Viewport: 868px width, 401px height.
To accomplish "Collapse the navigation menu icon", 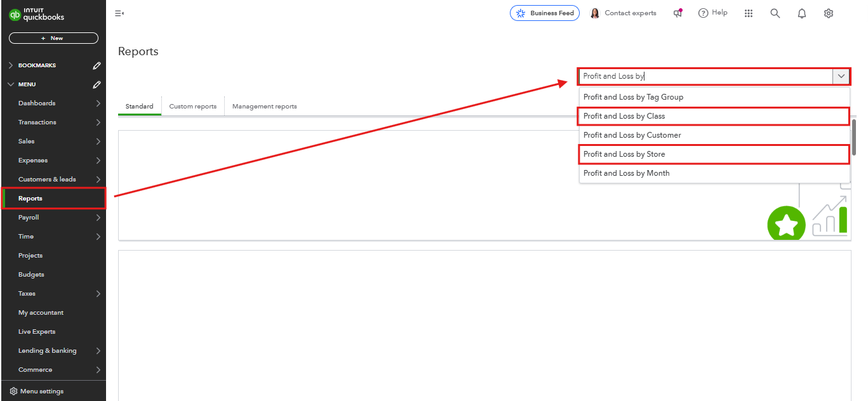I will (x=119, y=13).
